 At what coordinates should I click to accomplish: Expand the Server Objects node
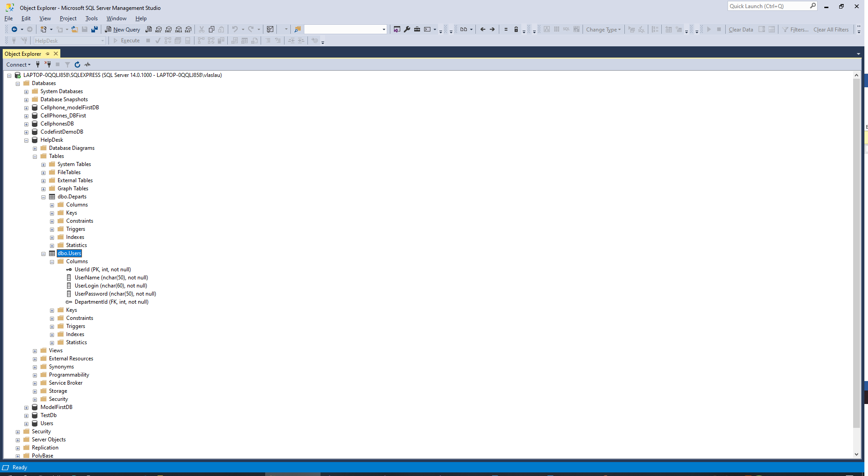pos(18,440)
